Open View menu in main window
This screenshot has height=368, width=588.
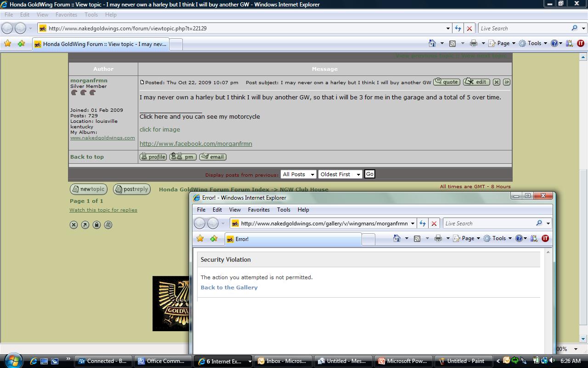click(42, 14)
